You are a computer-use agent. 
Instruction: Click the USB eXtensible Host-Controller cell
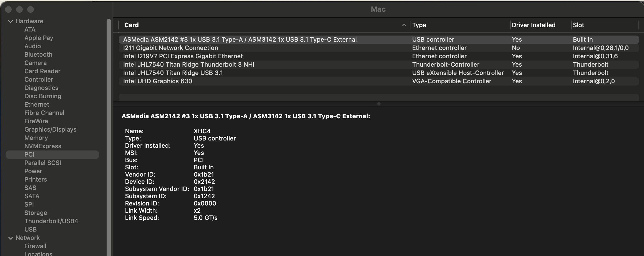click(x=458, y=73)
